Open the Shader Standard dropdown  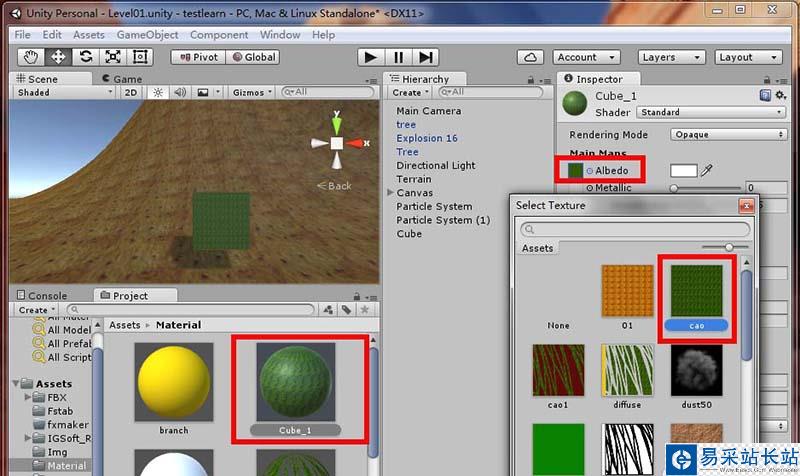(711, 112)
